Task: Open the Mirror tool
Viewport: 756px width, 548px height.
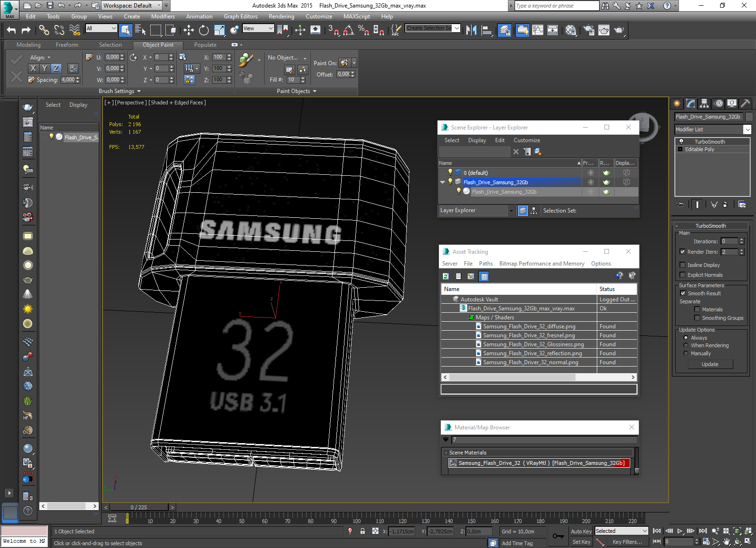Action: coord(471,30)
